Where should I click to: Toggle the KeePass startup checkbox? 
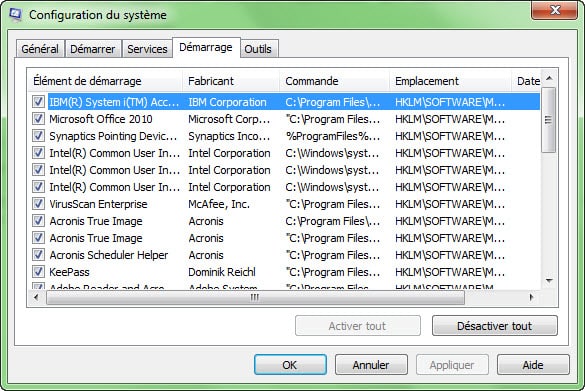point(38,272)
